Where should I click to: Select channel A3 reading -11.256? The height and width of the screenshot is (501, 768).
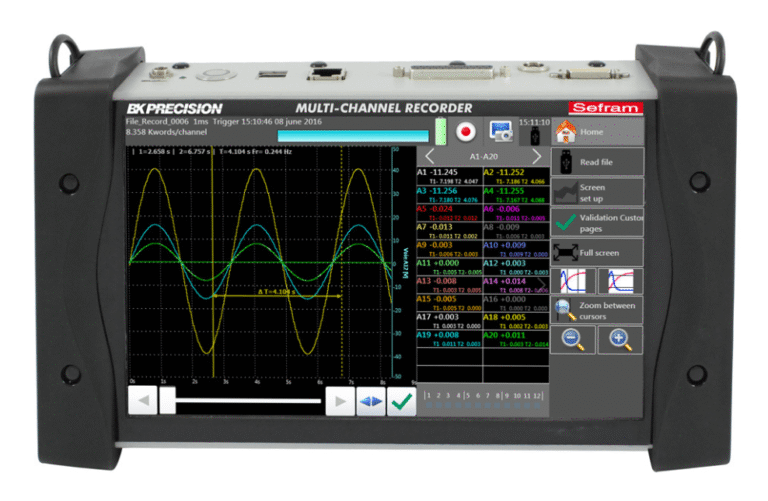(x=449, y=194)
